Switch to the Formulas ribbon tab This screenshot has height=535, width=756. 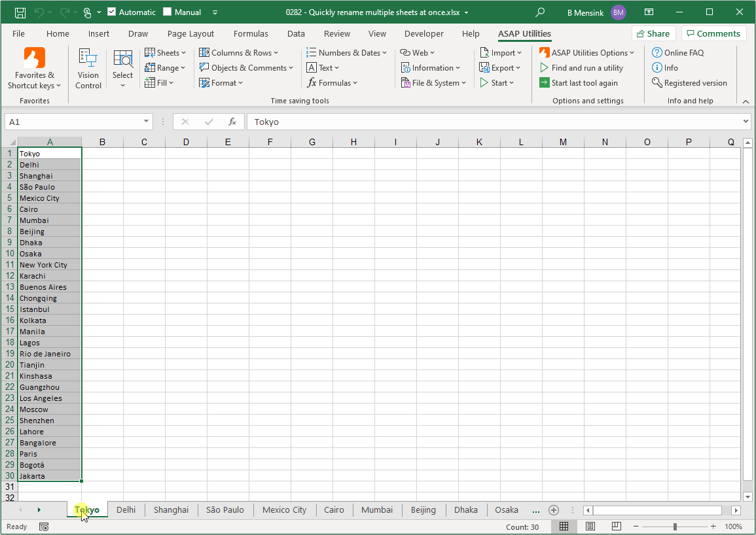(x=251, y=33)
